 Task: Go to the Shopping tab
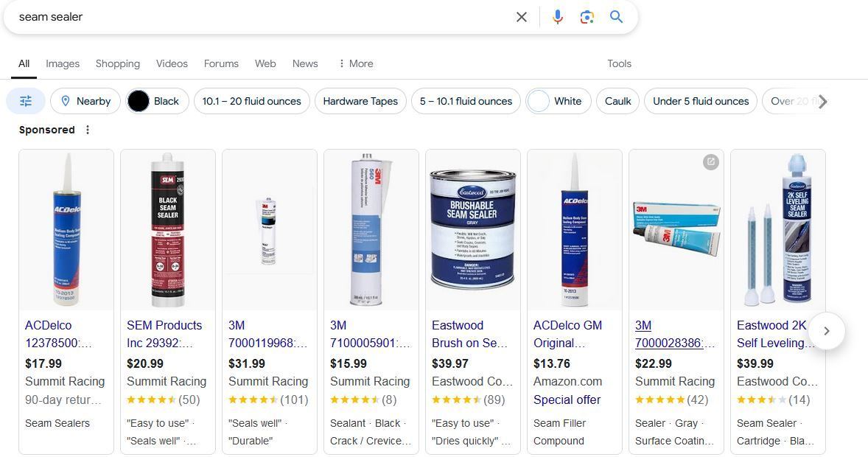tap(118, 63)
